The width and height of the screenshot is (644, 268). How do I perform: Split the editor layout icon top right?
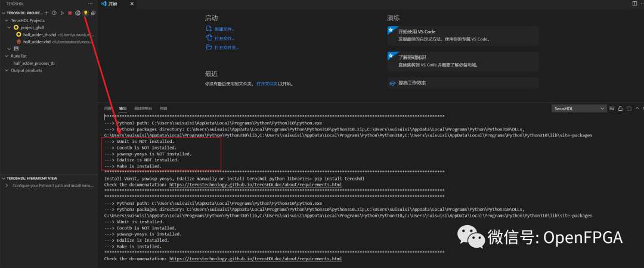pyautogui.click(x=635, y=4)
